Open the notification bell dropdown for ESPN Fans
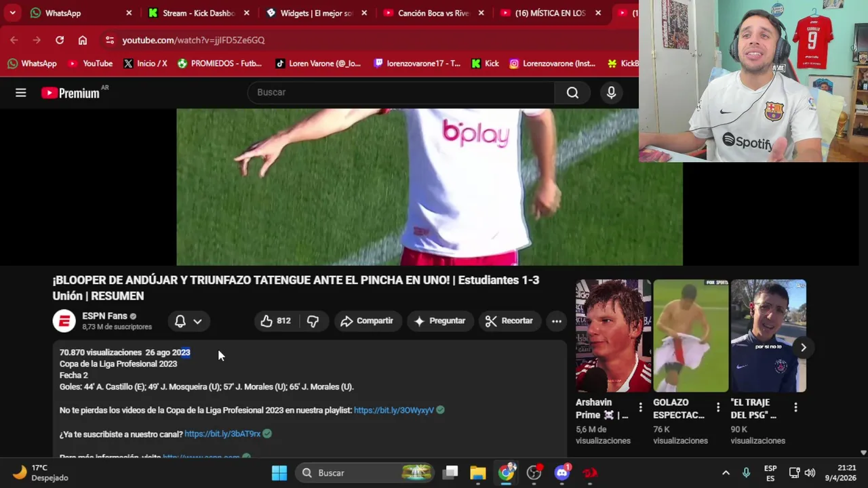The image size is (868, 488). coord(188,321)
